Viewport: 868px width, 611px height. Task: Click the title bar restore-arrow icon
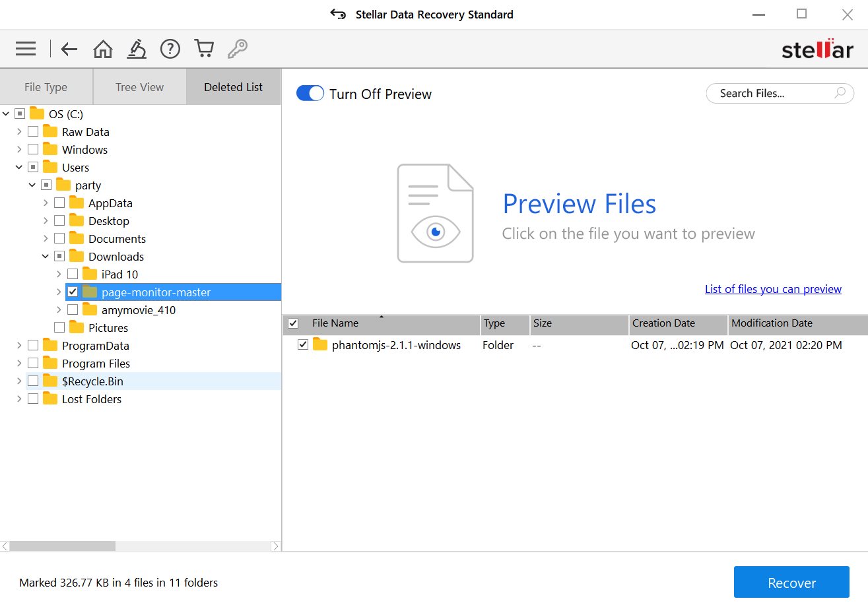[x=338, y=15]
